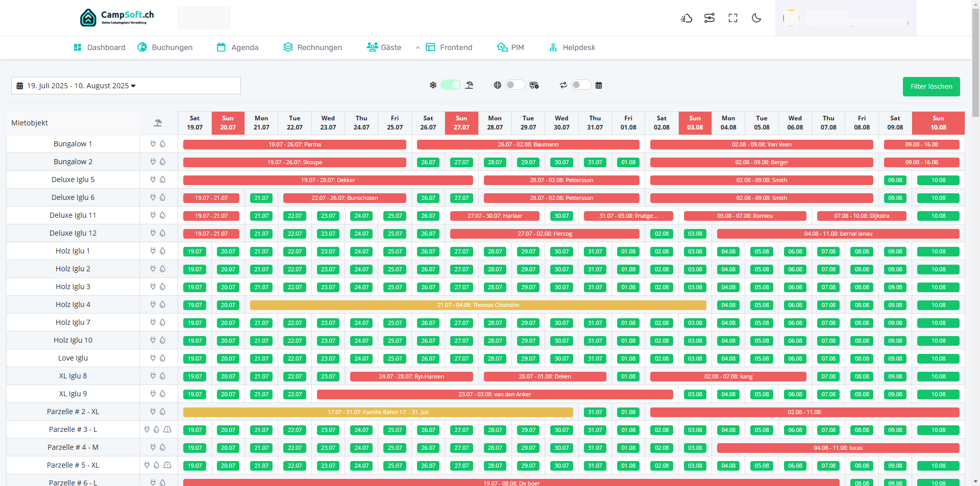This screenshot has width=980, height=486.
Task: Click the water drop icon for Bungalow 1
Action: click(x=163, y=144)
